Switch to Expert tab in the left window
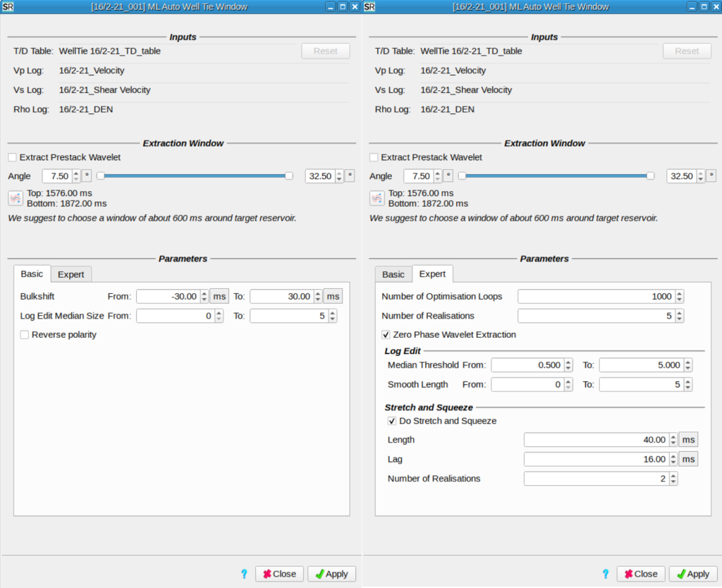The image size is (722, 588). 71,274
